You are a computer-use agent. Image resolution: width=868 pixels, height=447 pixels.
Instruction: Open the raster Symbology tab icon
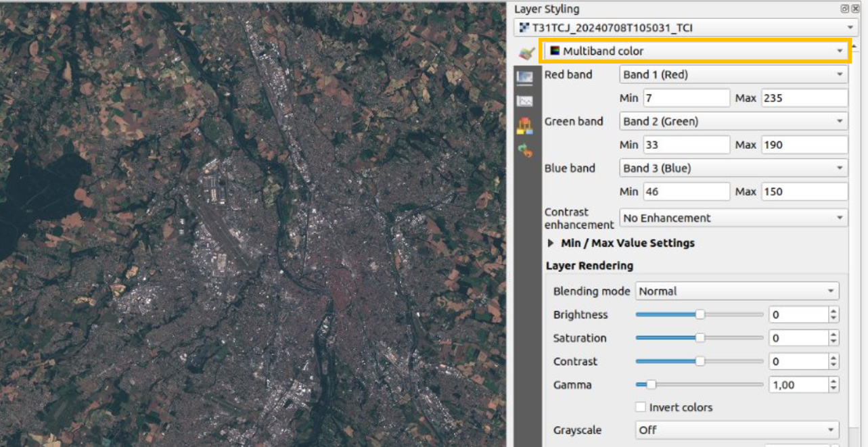(524, 77)
